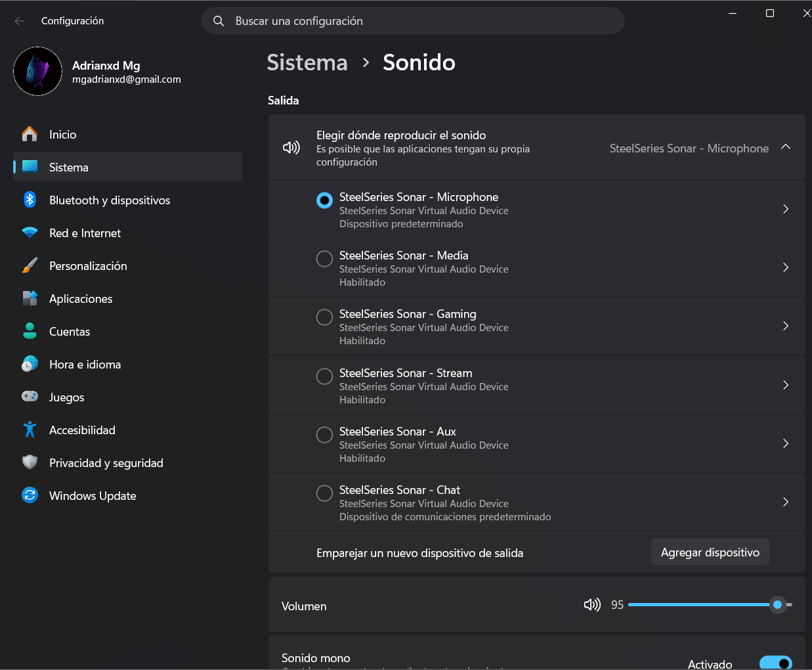Image resolution: width=812 pixels, height=670 pixels.
Task: Open the Adrianxd Mg profile picture
Action: point(38,71)
